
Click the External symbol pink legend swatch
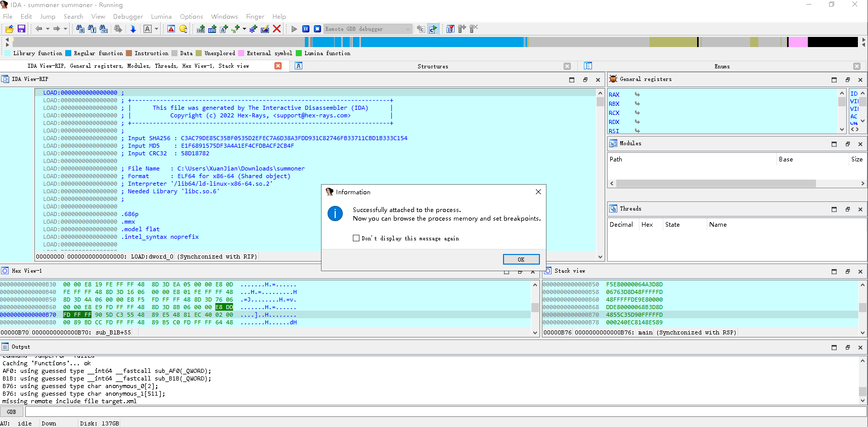241,53
